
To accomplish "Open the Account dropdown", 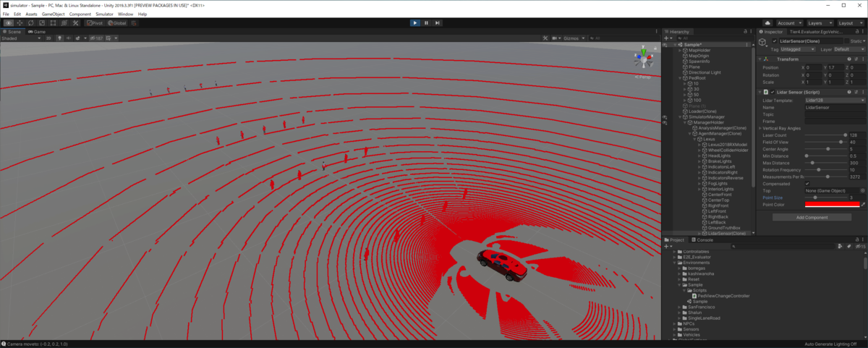I will click(x=789, y=23).
